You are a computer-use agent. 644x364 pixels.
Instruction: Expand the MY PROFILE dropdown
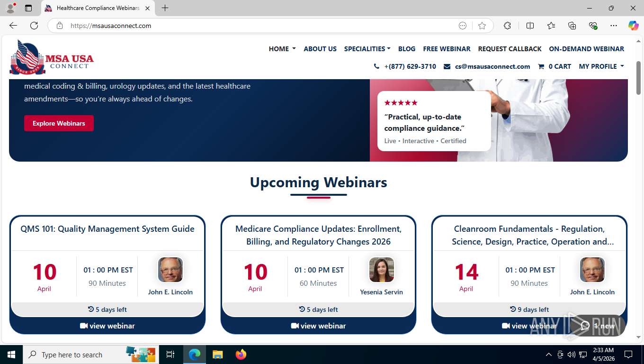click(x=601, y=66)
